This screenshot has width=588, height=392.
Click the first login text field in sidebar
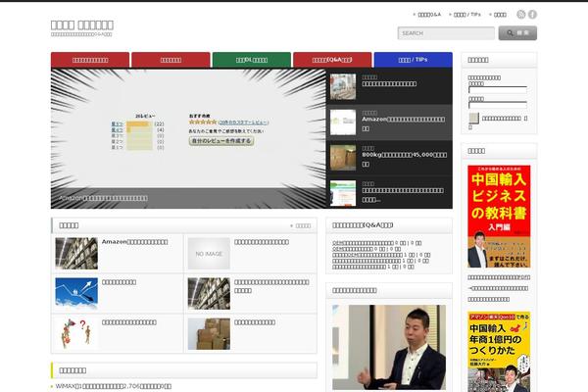(x=498, y=90)
